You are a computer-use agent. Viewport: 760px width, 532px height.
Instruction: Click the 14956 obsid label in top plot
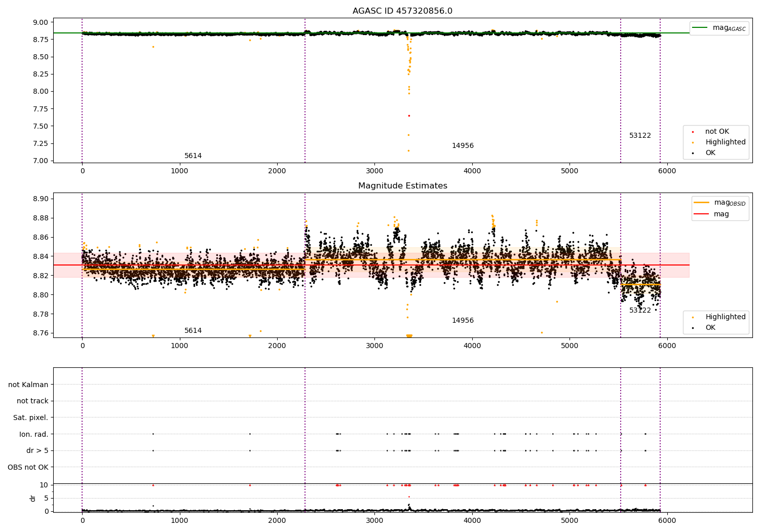point(463,146)
